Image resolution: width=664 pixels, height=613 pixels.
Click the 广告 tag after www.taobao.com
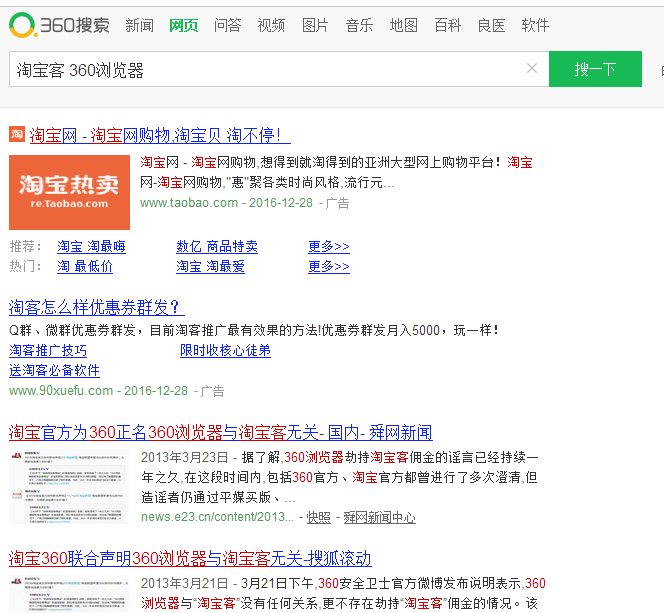tap(338, 203)
